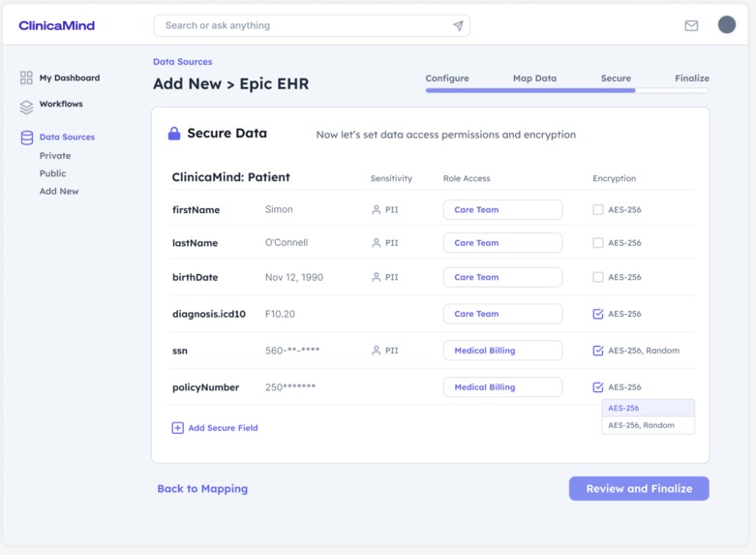Click the ClinicaMind logo
The height and width of the screenshot is (555, 756).
tap(56, 25)
